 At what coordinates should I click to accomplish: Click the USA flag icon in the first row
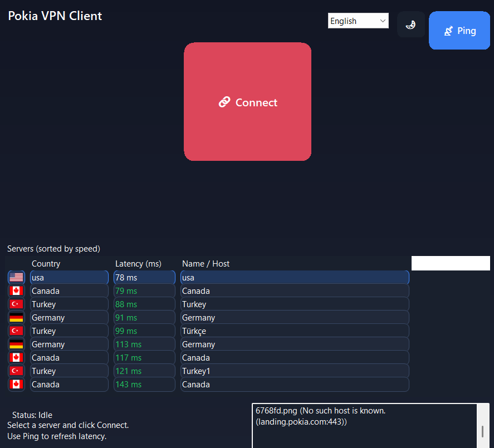16,277
